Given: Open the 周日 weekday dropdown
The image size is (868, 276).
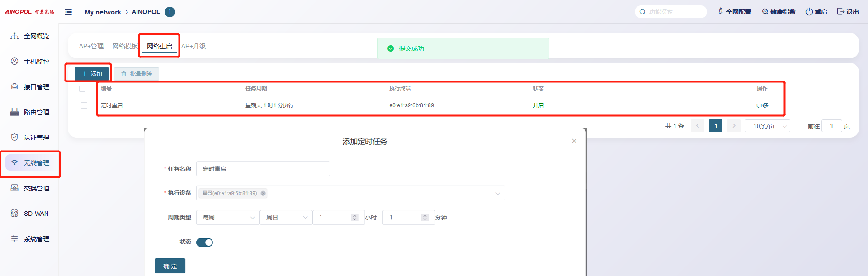Looking at the screenshot, I should (x=286, y=218).
